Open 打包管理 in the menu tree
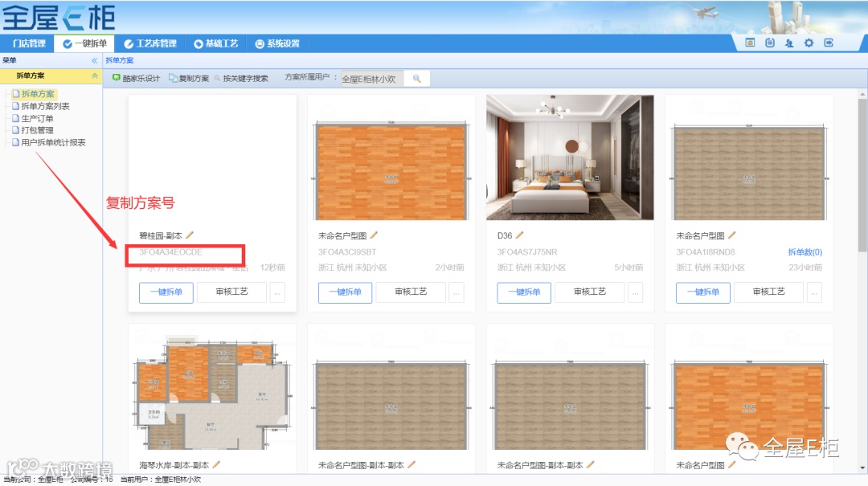868x486 pixels. 33,131
